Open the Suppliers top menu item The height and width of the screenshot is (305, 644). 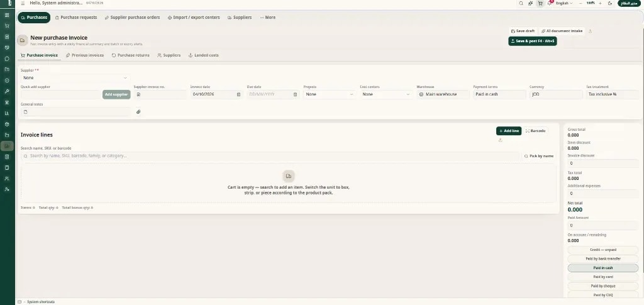(240, 18)
